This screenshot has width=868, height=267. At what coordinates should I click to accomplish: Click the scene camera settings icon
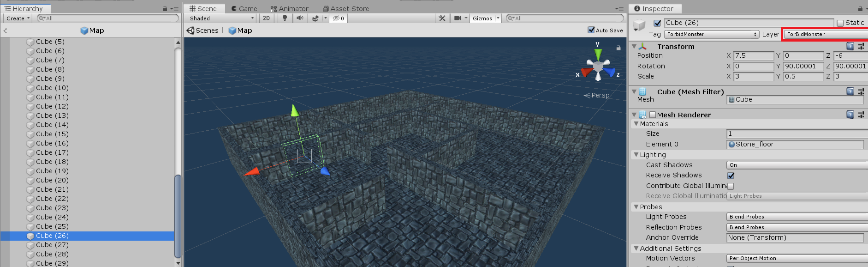click(x=458, y=18)
